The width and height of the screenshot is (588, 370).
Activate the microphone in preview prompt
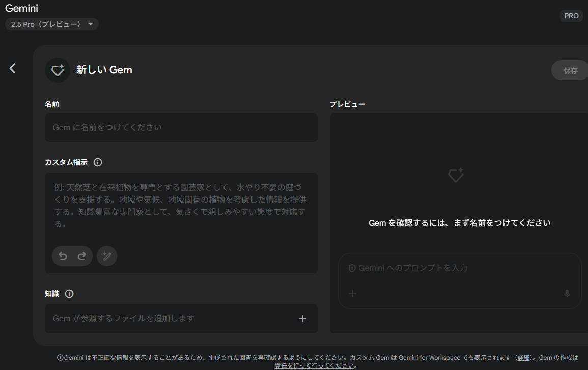(x=567, y=294)
